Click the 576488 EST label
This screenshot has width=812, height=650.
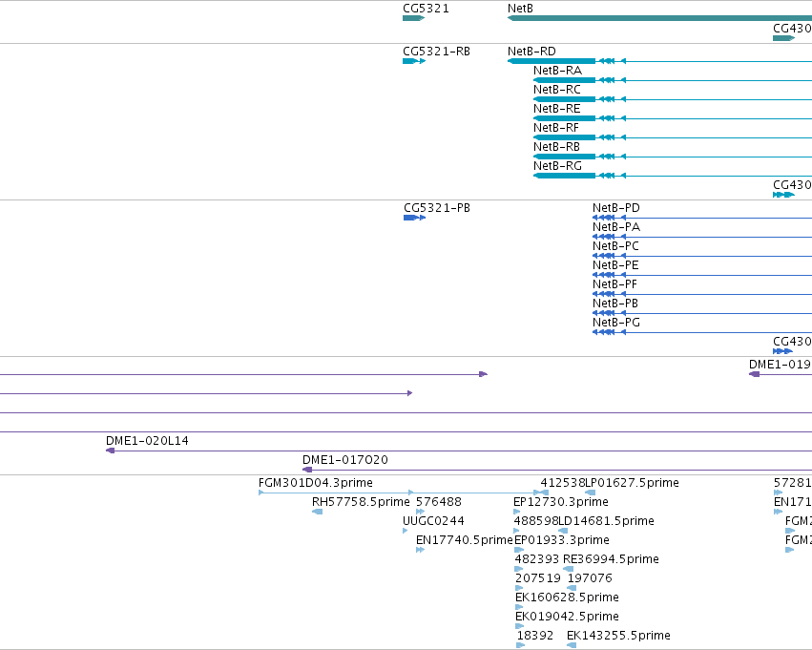[x=439, y=502]
